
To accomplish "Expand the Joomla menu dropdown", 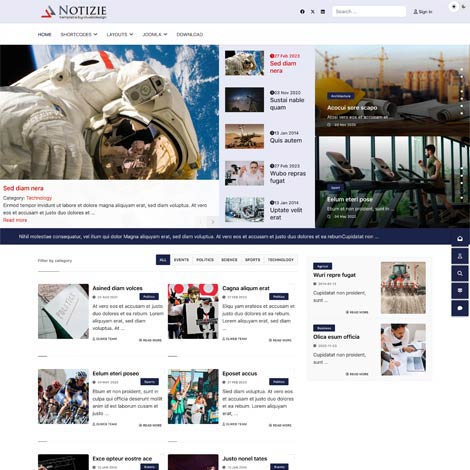I will point(155,34).
